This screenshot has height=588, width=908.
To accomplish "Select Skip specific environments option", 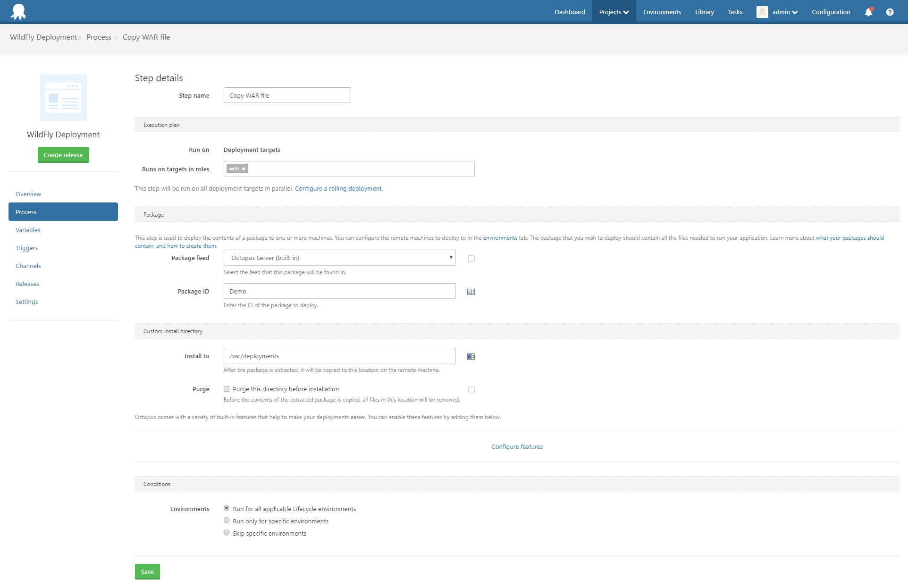I will 227,533.
